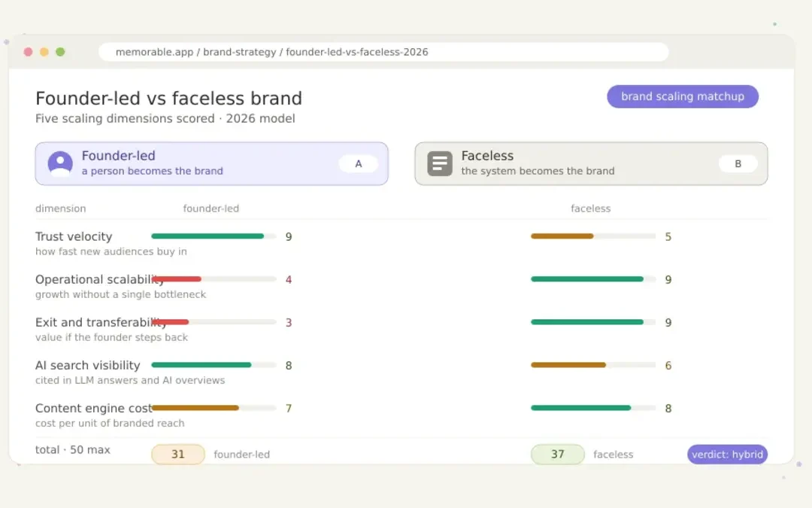Viewport: 812px width, 508px height.
Task: Click the 37 faceless total badge
Action: [x=558, y=454]
